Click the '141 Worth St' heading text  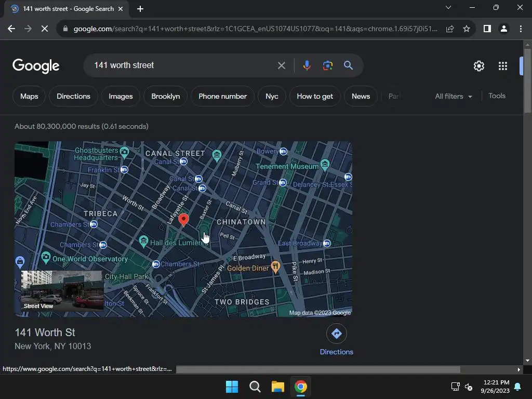pyautogui.click(x=45, y=332)
